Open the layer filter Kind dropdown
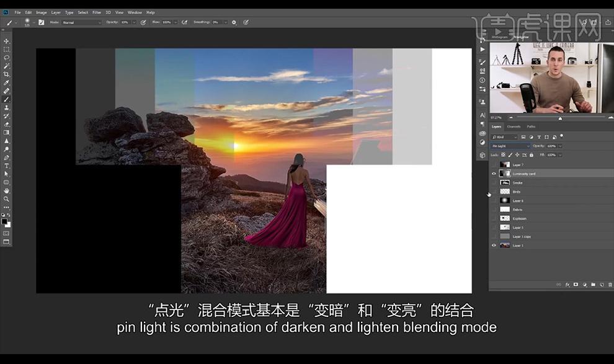Viewport: 614px width, 364px height. coord(504,137)
